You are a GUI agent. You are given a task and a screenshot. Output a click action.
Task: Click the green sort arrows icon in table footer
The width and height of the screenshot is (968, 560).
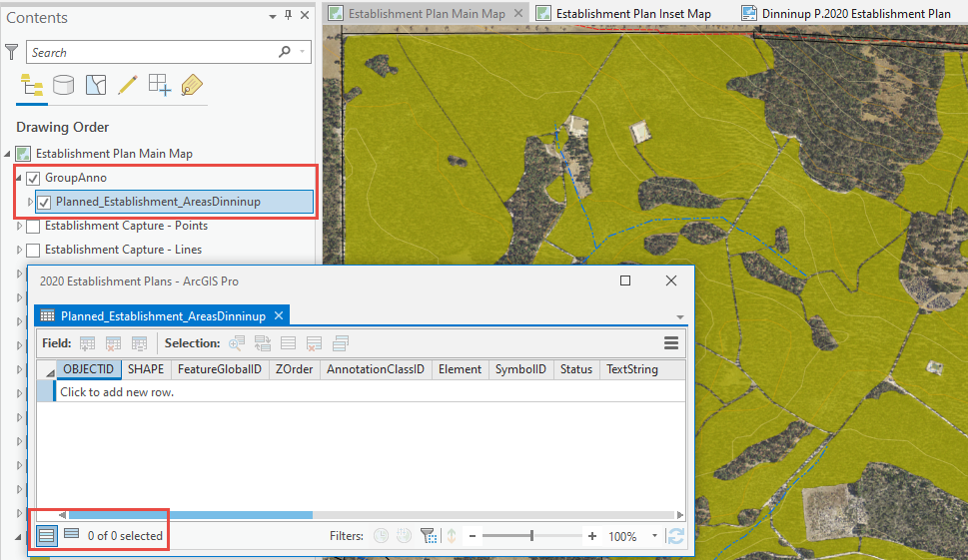[452, 536]
